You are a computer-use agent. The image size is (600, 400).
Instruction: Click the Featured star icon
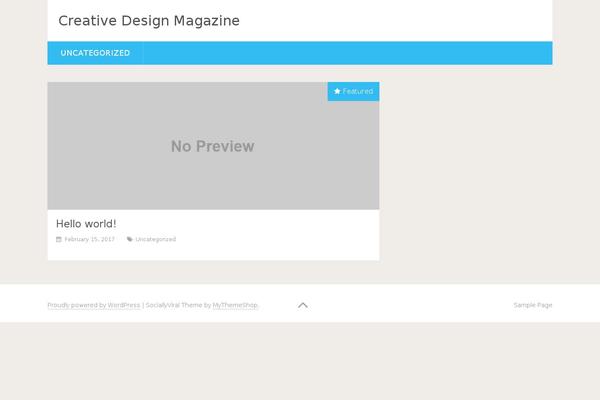pyautogui.click(x=337, y=91)
